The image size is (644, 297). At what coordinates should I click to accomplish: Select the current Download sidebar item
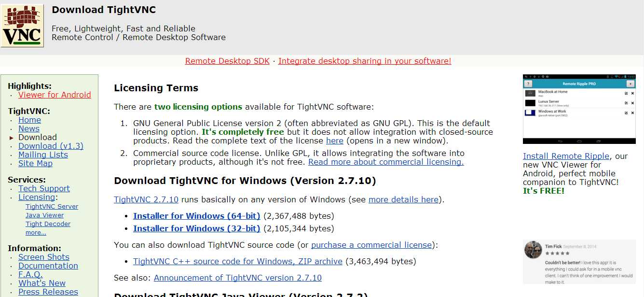(x=38, y=137)
